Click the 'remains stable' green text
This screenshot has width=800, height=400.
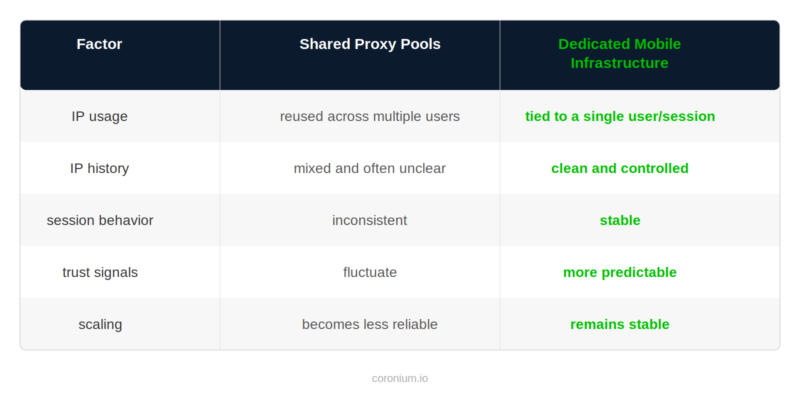pyautogui.click(x=620, y=324)
